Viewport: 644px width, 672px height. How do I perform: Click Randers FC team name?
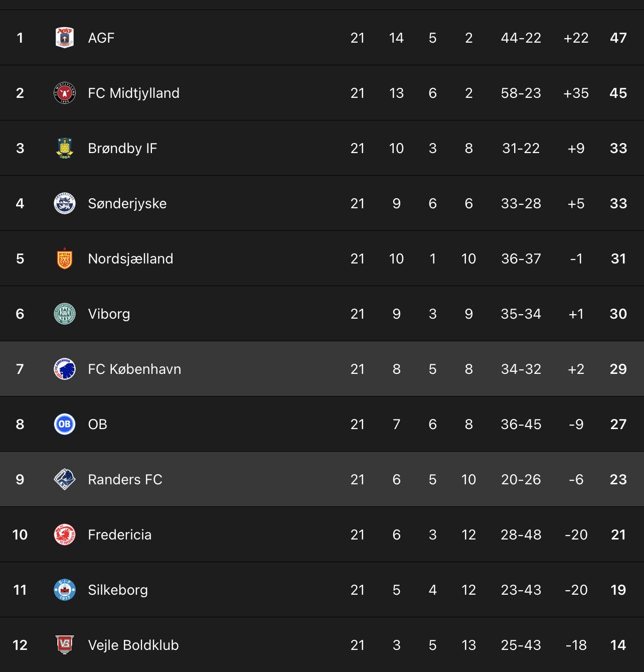pyautogui.click(x=125, y=479)
